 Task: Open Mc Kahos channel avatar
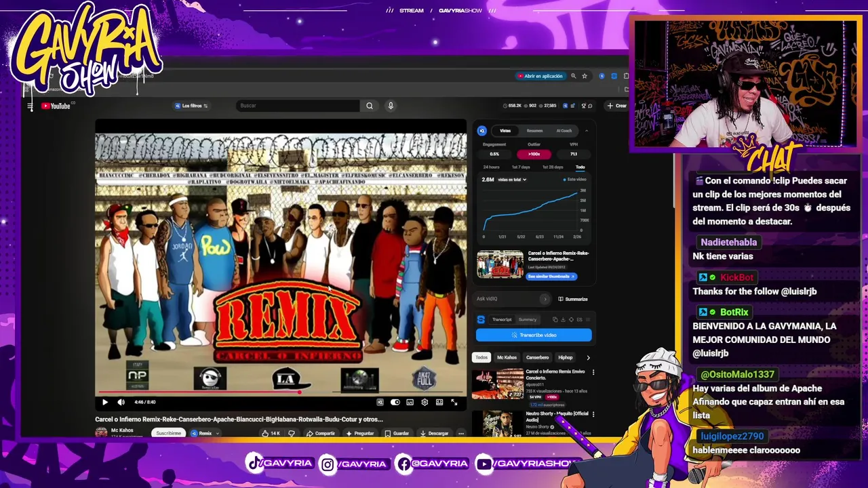(101, 432)
